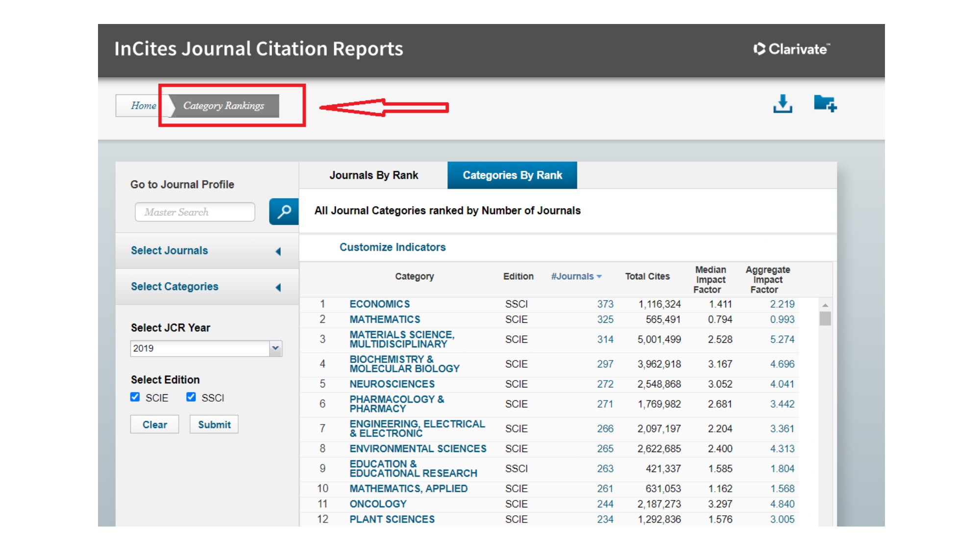The image size is (980, 551).
Task: Click the Submit button
Action: 214,425
